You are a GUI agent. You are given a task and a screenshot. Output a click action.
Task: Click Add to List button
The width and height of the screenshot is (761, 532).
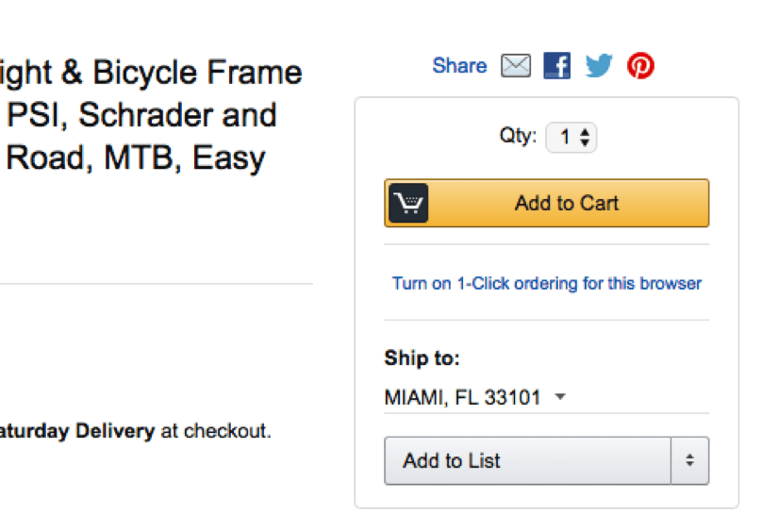pyautogui.click(x=527, y=460)
